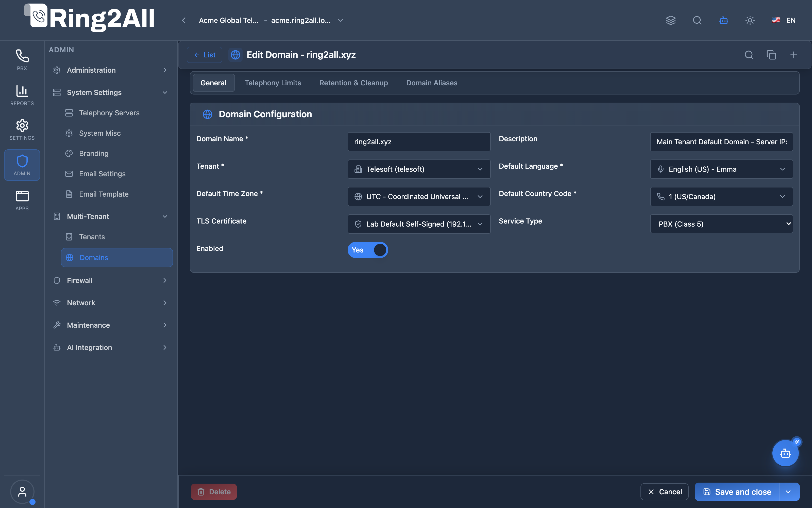Open the AI robot icon in header

[724, 20]
